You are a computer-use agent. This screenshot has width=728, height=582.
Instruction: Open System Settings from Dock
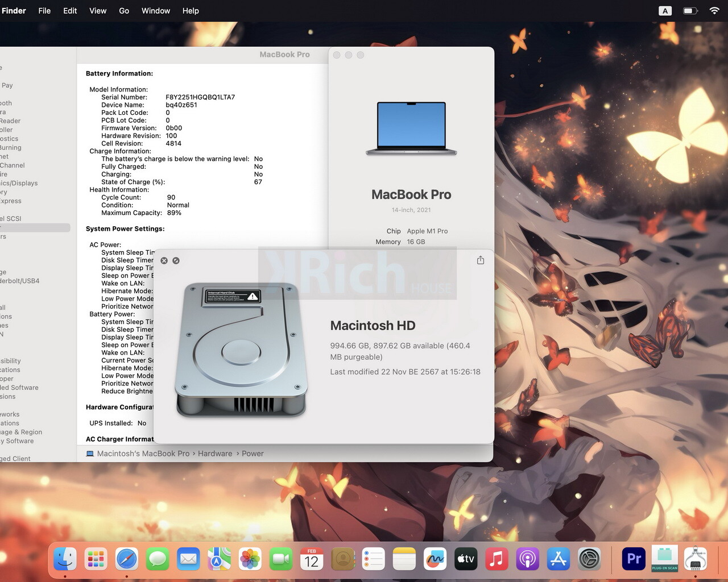coord(589,559)
